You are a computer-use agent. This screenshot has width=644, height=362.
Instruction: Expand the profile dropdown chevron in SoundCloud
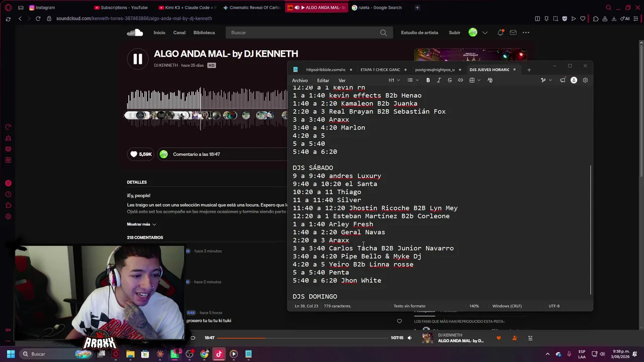(485, 33)
